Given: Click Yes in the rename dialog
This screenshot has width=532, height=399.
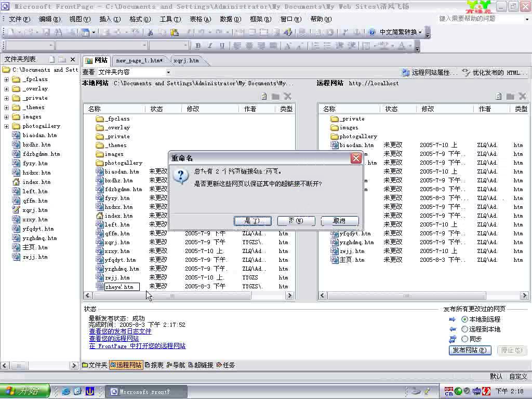Looking at the screenshot, I should click(252, 221).
